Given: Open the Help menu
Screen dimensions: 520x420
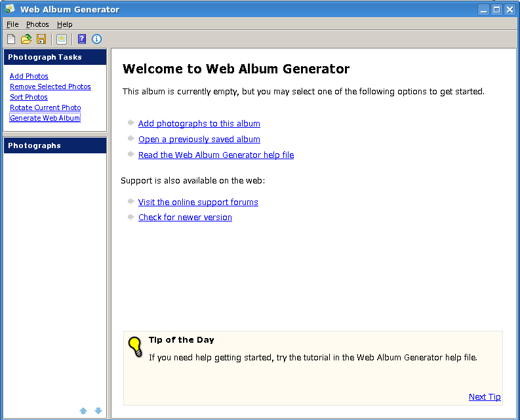Looking at the screenshot, I should click(65, 24).
